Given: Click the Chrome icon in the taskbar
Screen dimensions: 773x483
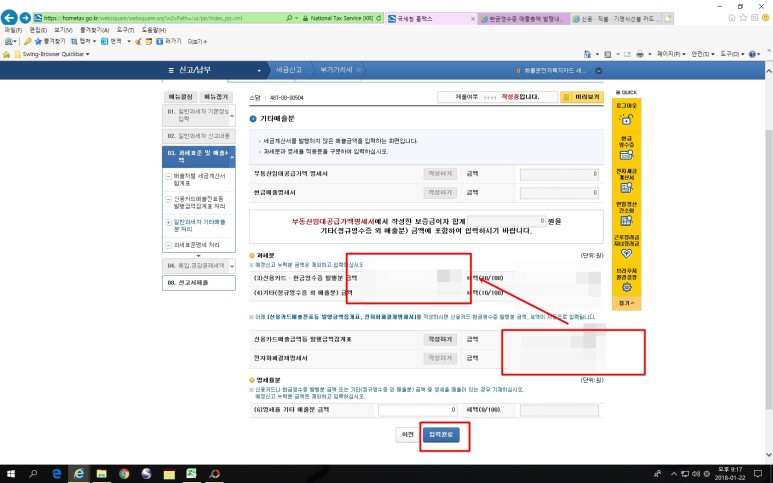Looking at the screenshot, I should (x=124, y=474).
